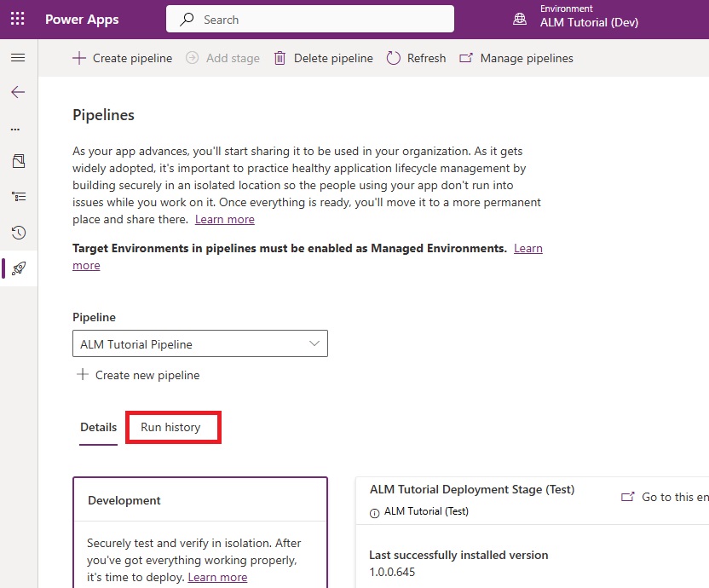Select the rocket Pipelines sidebar icon
This screenshot has height=588, width=709.
[19, 268]
